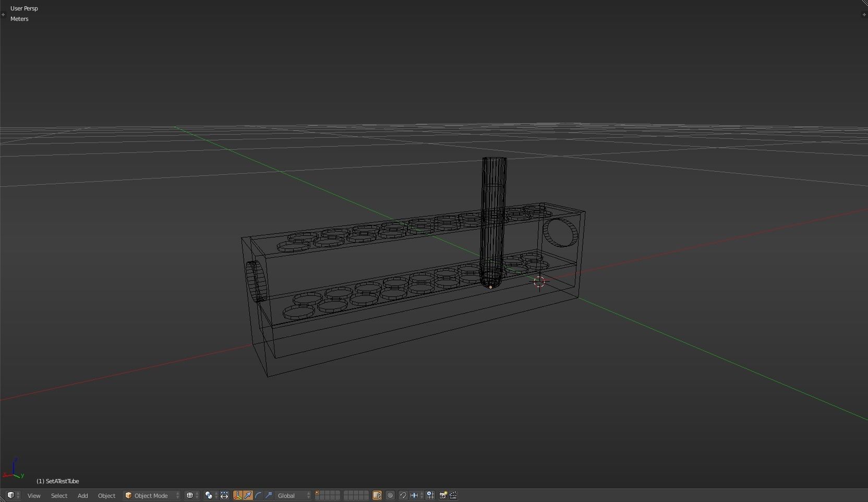Toggle manipulate center points only
This screenshot has height=502, width=868.
pos(224,495)
